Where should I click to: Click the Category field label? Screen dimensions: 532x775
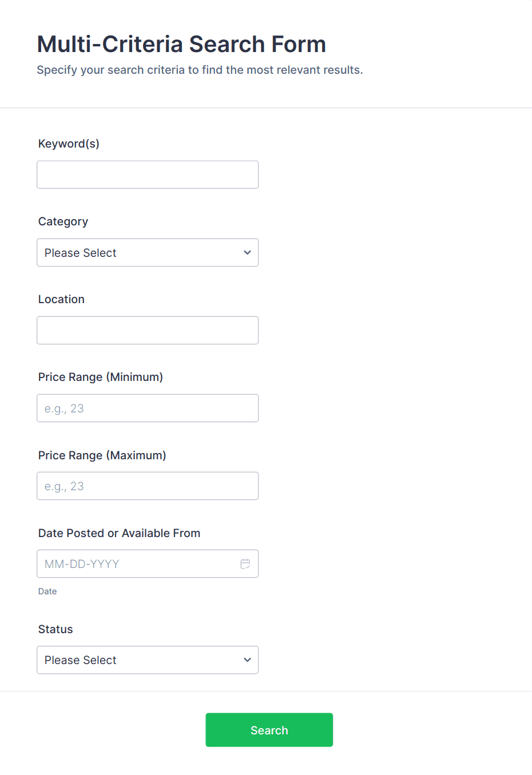tap(63, 221)
